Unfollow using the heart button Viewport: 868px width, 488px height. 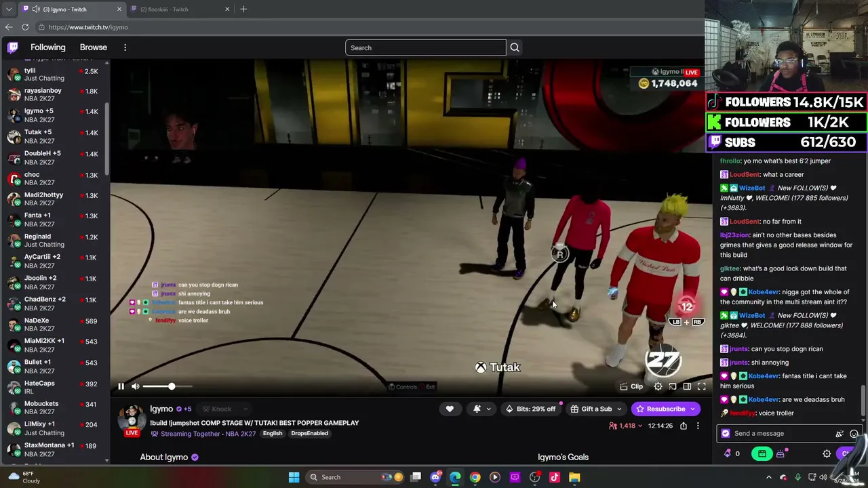(x=450, y=409)
